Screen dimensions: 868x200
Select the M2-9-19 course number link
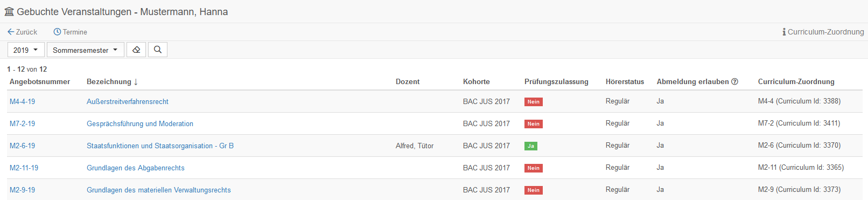coord(22,190)
